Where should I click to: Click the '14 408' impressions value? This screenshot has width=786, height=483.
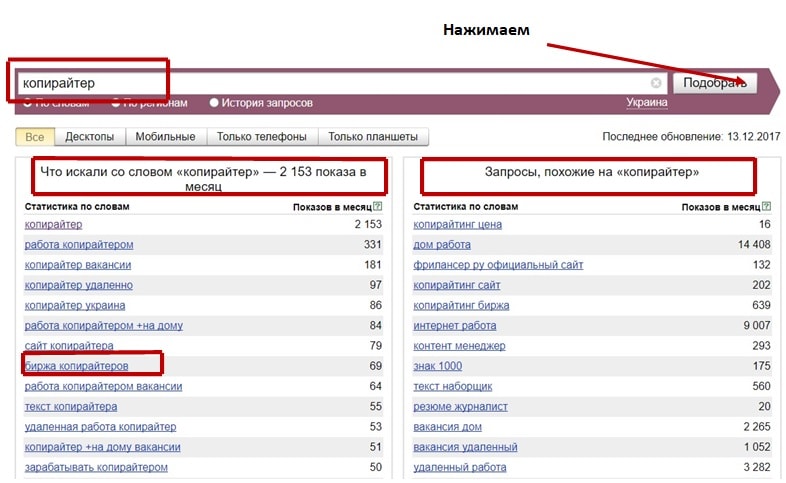(754, 245)
